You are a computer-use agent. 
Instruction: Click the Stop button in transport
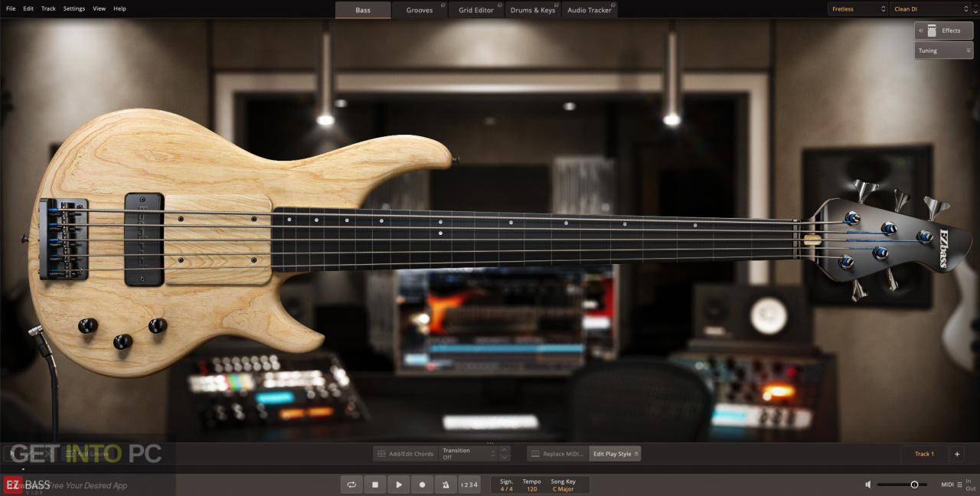[375, 485]
